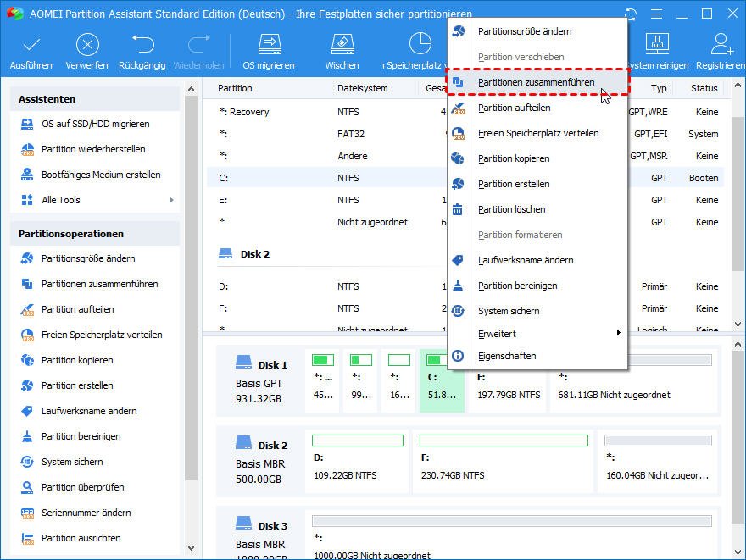Open the hamburger menu in title bar
746x560 pixels.
(x=656, y=14)
